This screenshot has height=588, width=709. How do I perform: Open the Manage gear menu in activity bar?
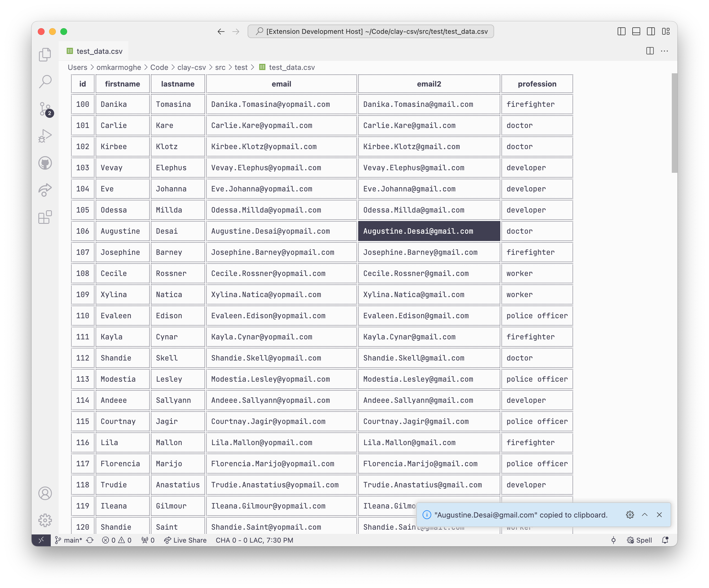(45, 521)
